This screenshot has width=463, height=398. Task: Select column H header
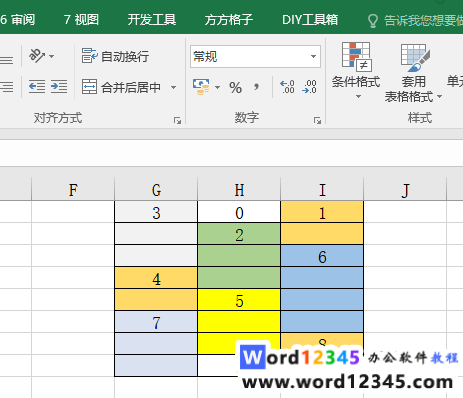(x=239, y=189)
